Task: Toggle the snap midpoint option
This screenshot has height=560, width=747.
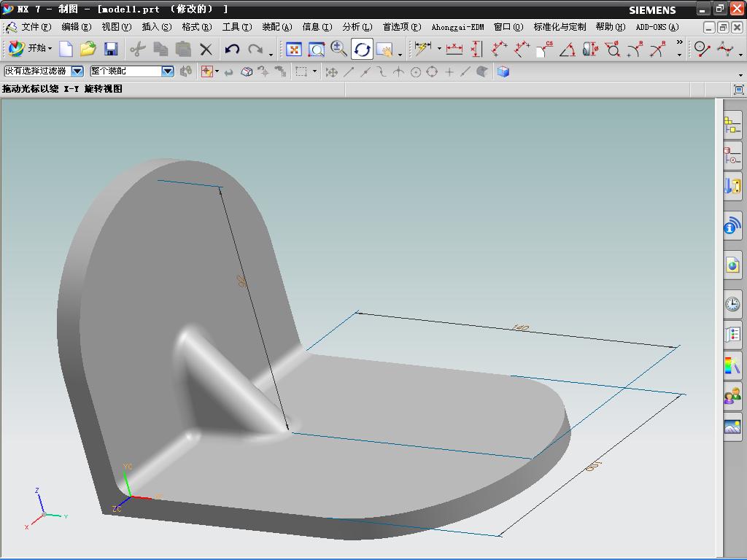Action: pos(365,71)
